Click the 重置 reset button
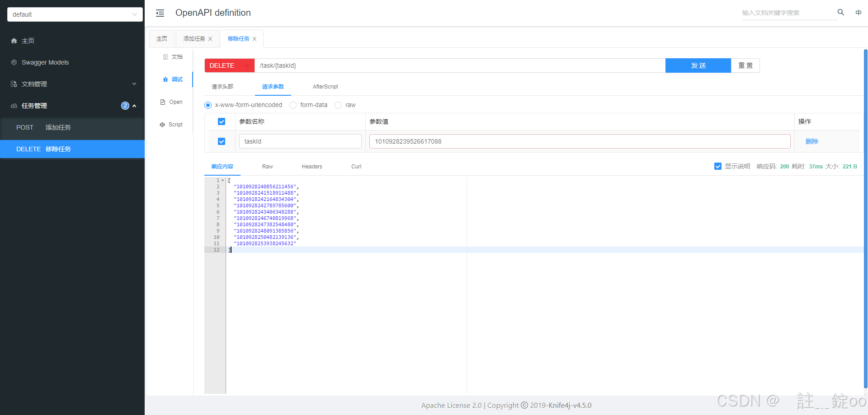868x415 pixels. click(x=745, y=65)
